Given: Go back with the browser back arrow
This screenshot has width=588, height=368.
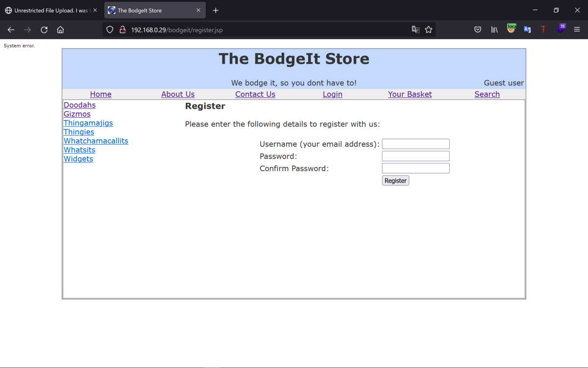Looking at the screenshot, I should pyautogui.click(x=11, y=29).
